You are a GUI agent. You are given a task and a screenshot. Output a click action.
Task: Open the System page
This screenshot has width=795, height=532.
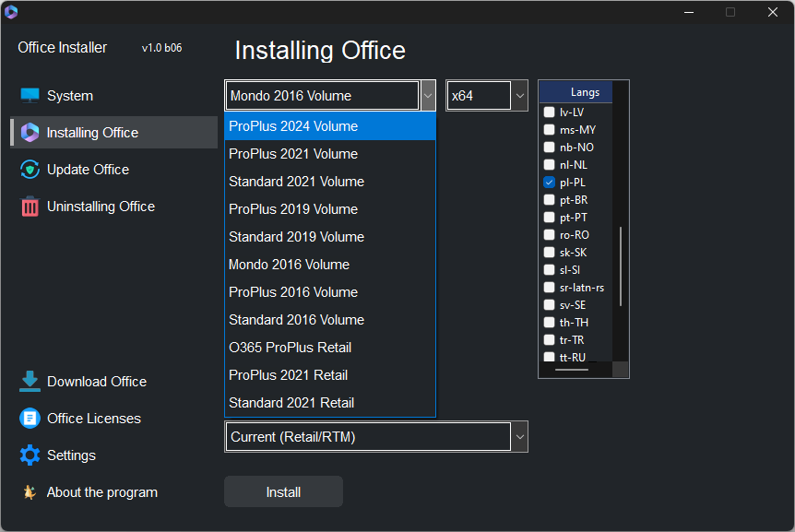(113, 96)
